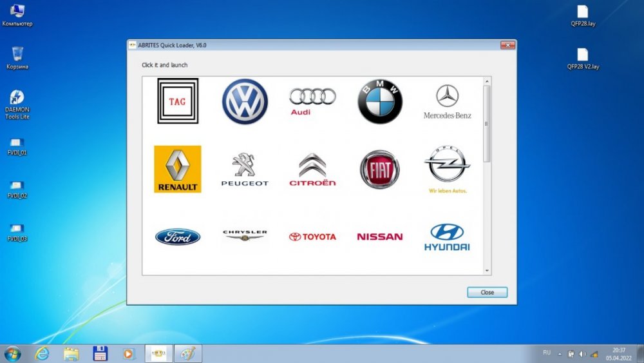The image size is (644, 363).
Task: Open the FVDI_02 desktop shortcut
Action: click(x=17, y=188)
